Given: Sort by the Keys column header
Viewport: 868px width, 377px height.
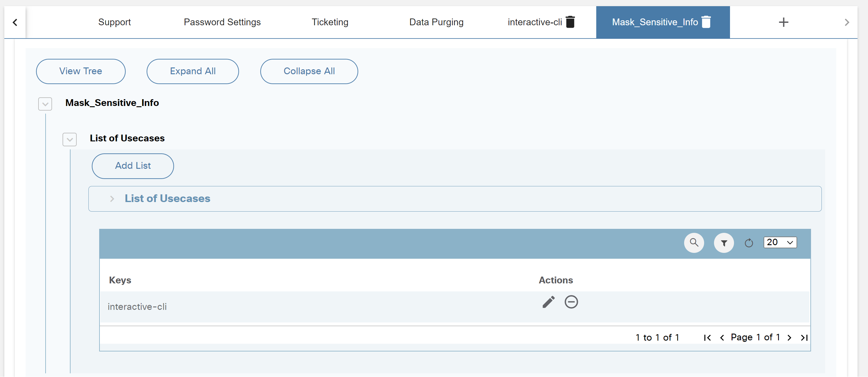Looking at the screenshot, I should [120, 280].
